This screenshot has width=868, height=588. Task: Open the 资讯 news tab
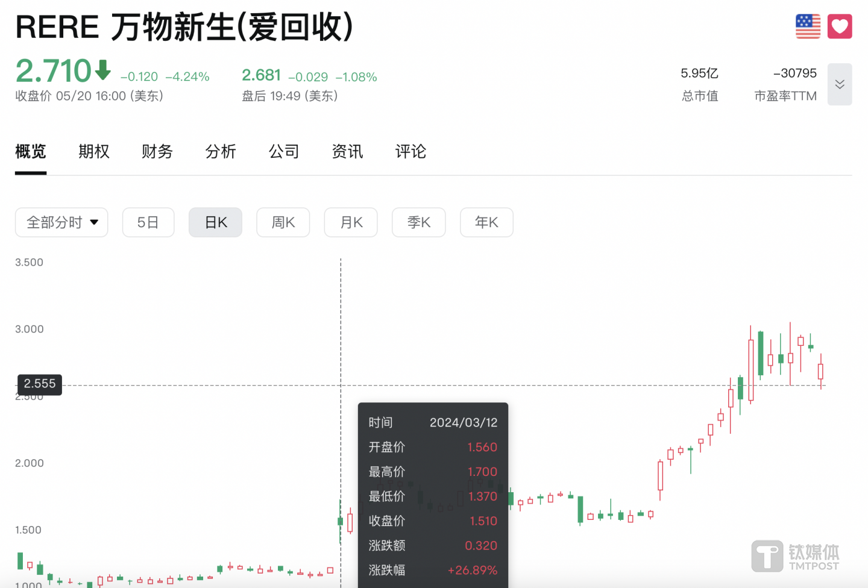pyautogui.click(x=347, y=151)
